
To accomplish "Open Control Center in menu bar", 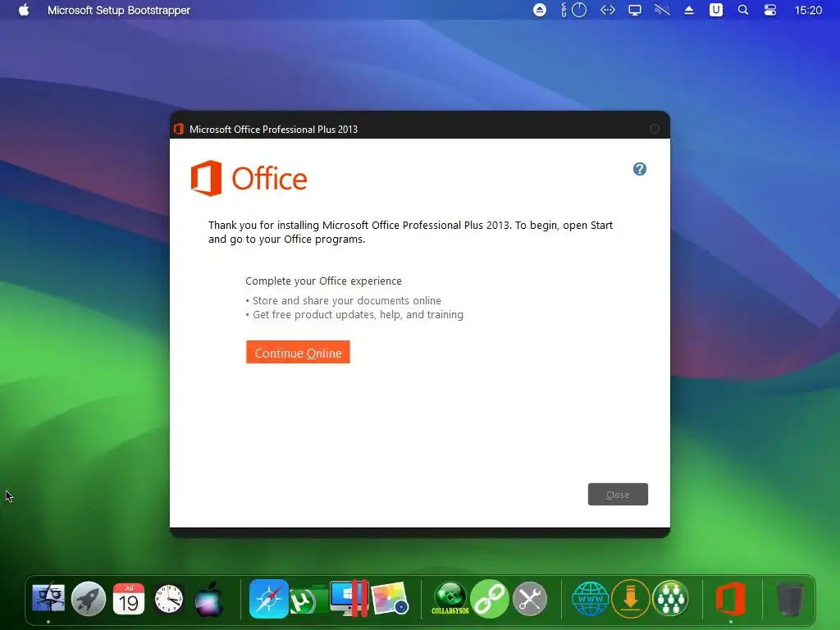I will pos(769,10).
